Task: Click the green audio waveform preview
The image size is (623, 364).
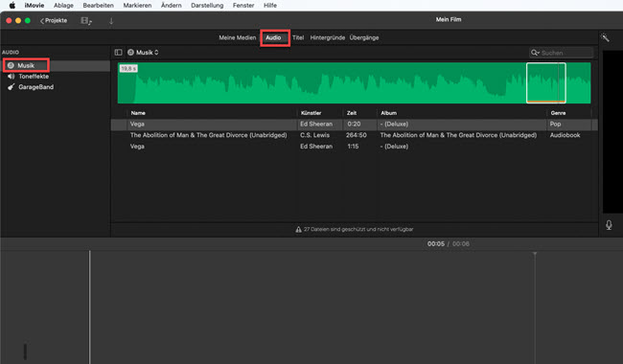Action: coord(354,83)
